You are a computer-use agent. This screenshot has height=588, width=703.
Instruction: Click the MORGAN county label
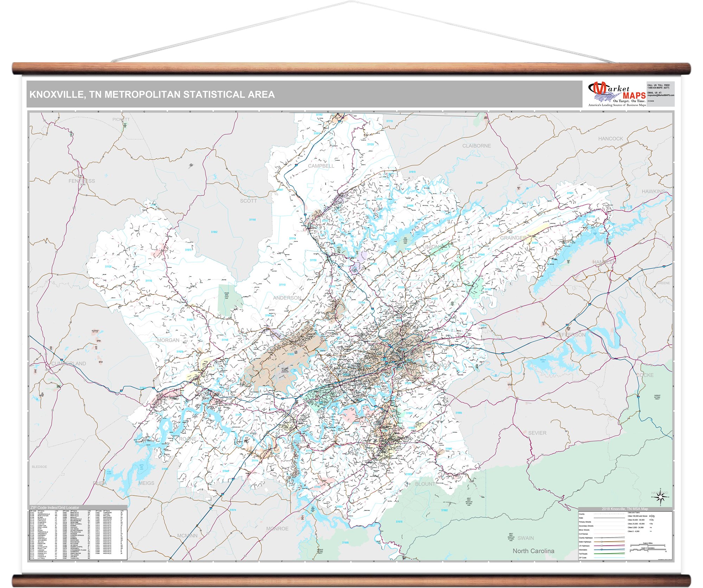[168, 340]
